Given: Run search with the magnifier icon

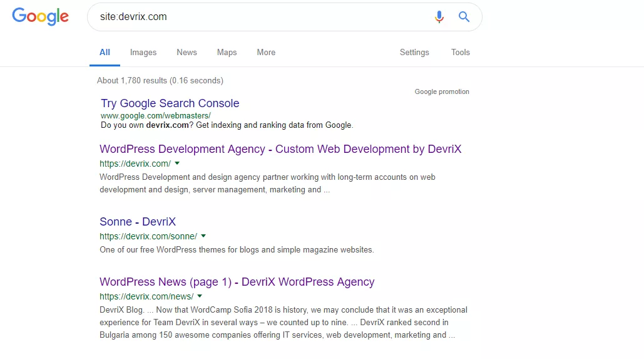Looking at the screenshot, I should tap(464, 17).
